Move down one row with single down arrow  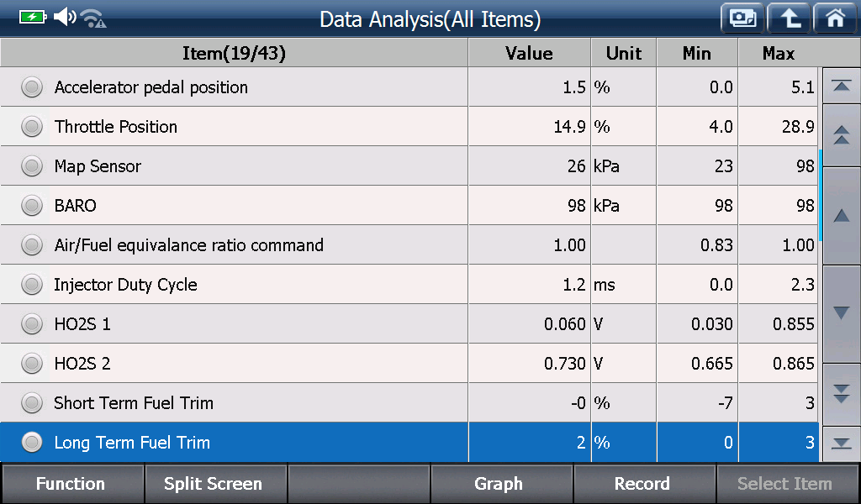click(x=841, y=313)
